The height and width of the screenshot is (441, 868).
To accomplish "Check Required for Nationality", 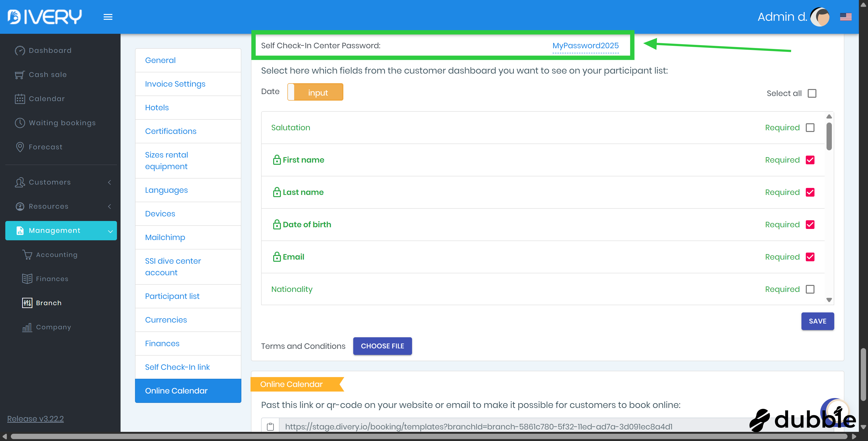I will pos(810,289).
